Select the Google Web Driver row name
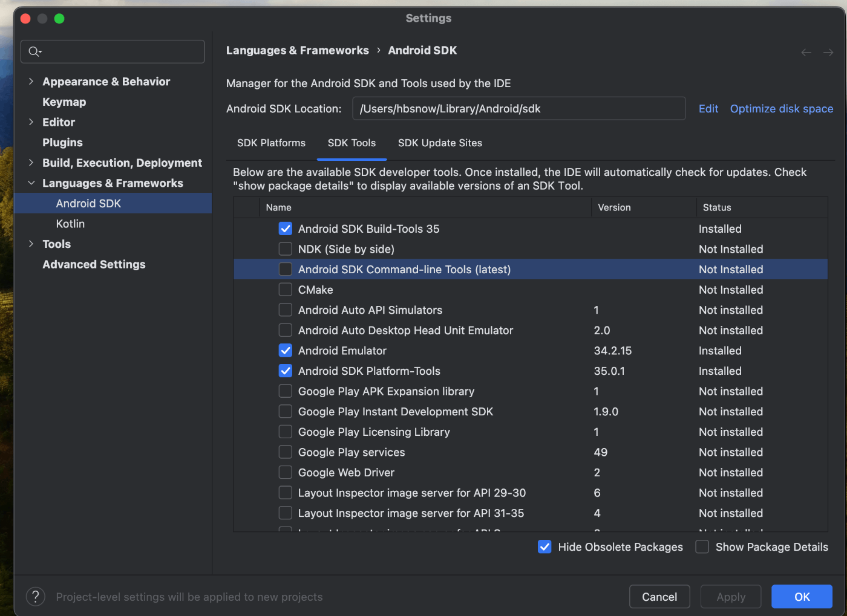847x616 pixels. click(x=346, y=472)
